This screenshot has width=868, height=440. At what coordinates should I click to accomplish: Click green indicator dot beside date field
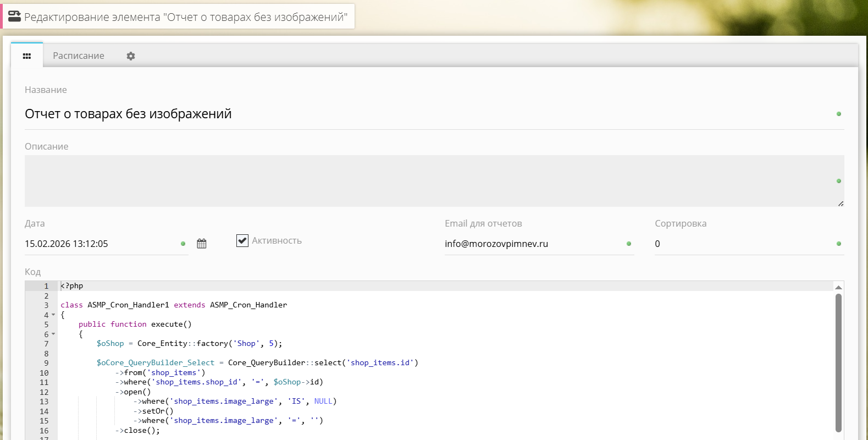pos(183,244)
